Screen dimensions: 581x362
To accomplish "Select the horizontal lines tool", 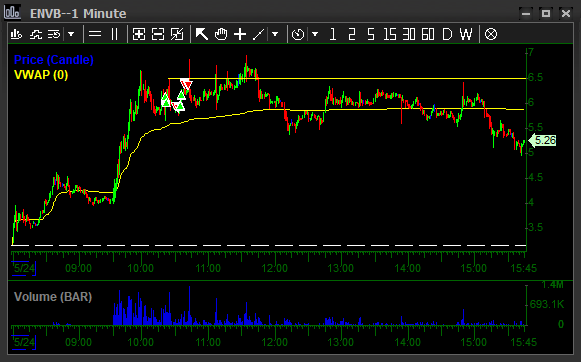I will (95, 34).
